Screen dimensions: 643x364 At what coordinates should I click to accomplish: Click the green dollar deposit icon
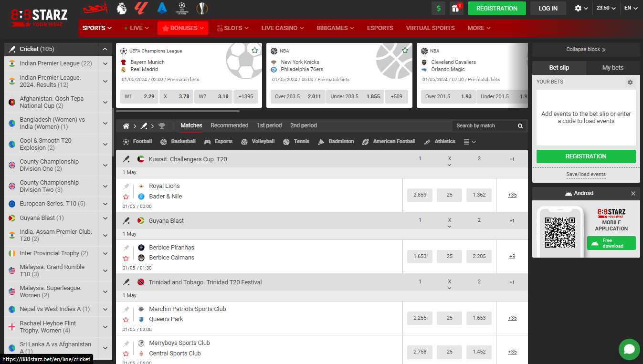[438, 8]
